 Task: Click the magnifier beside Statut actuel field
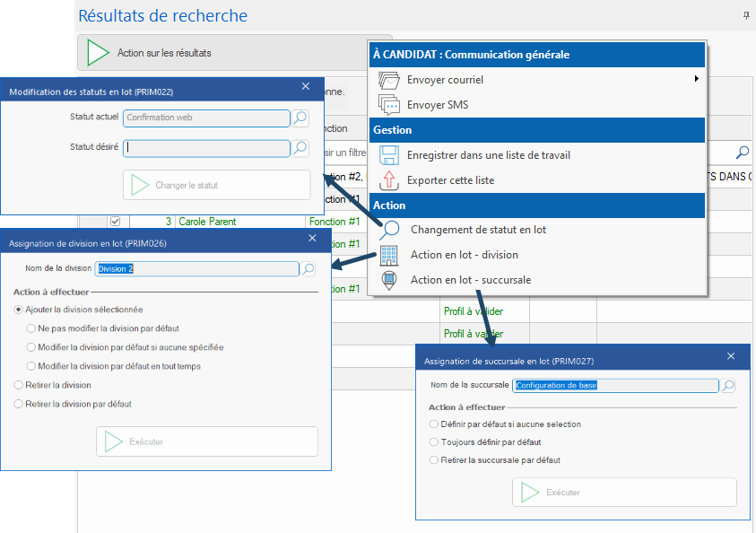pyautogui.click(x=301, y=118)
